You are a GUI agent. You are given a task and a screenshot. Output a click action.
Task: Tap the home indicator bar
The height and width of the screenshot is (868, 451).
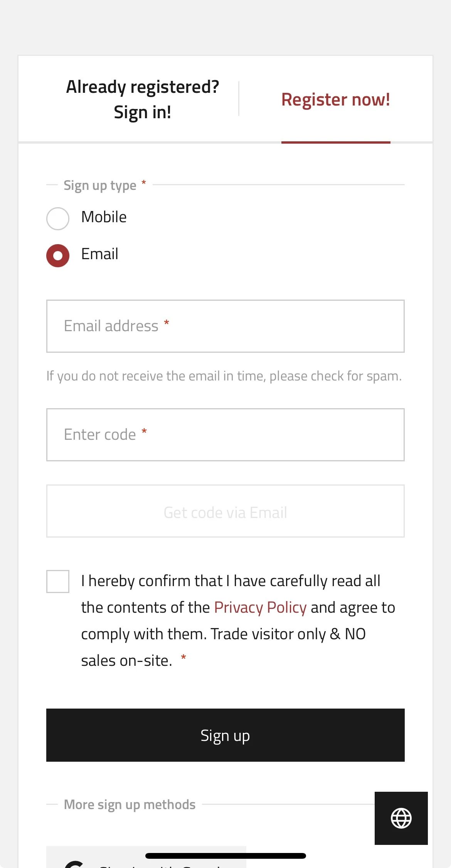225,856
